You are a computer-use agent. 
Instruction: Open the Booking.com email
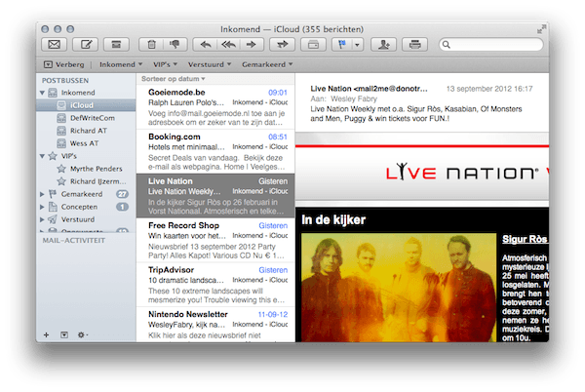(215, 151)
